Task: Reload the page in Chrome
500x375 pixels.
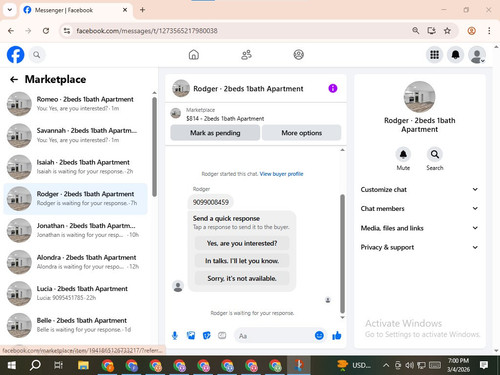Action: pos(46,31)
